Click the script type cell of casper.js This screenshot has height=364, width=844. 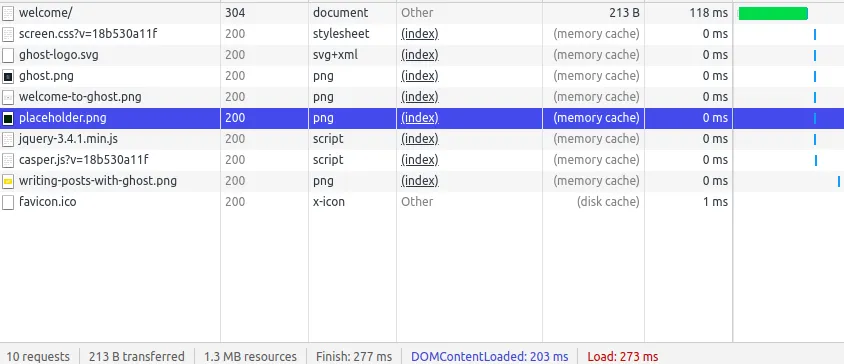click(328, 160)
